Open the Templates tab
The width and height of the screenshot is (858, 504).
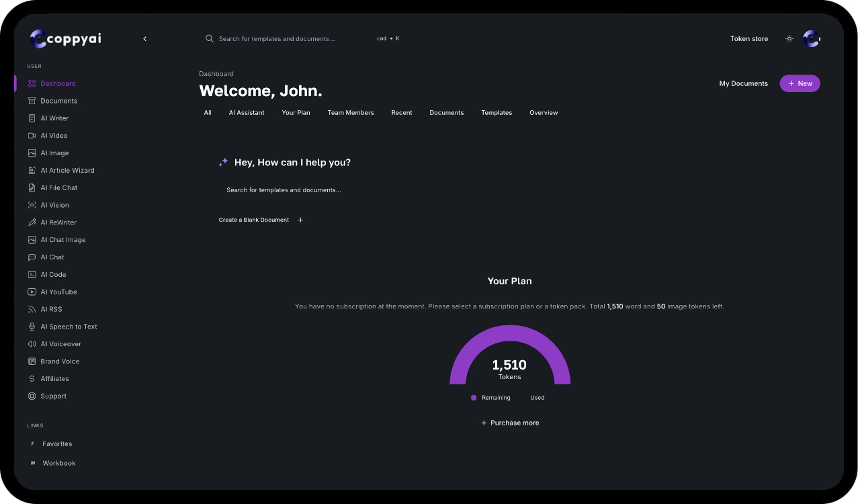[x=496, y=112]
